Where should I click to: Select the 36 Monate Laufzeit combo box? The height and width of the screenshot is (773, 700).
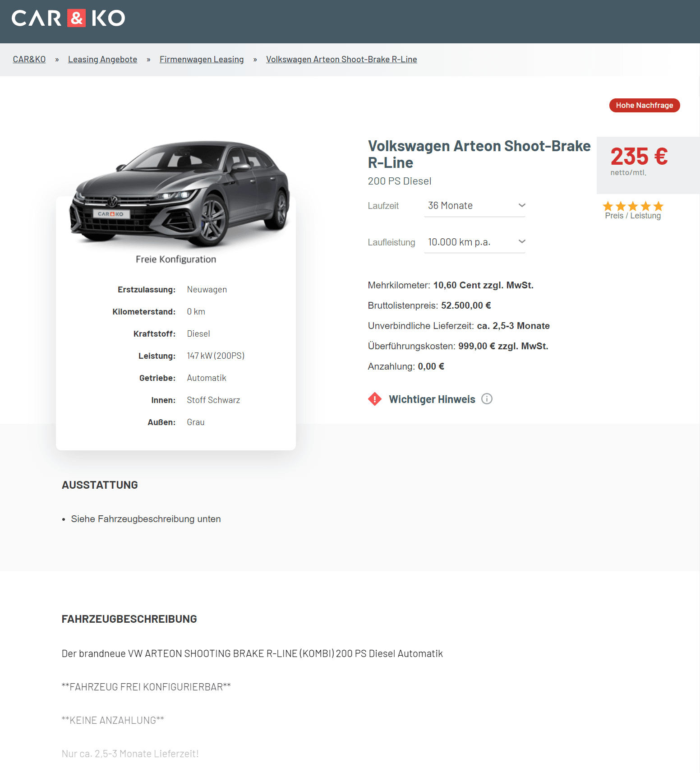tap(474, 206)
